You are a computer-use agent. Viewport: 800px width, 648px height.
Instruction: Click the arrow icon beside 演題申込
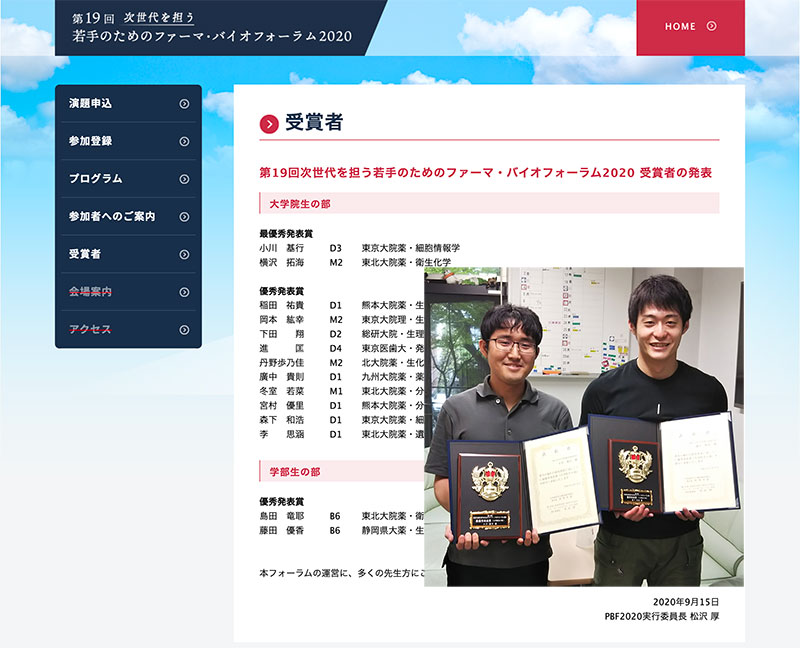coord(184,104)
